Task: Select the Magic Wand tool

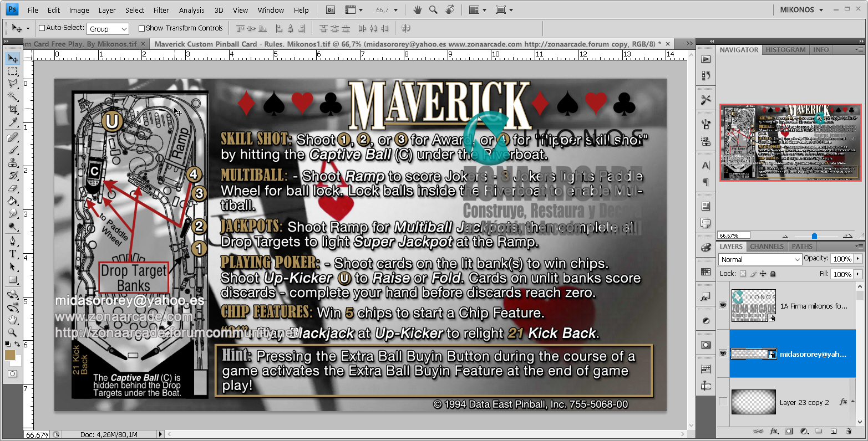Action: click(x=13, y=96)
